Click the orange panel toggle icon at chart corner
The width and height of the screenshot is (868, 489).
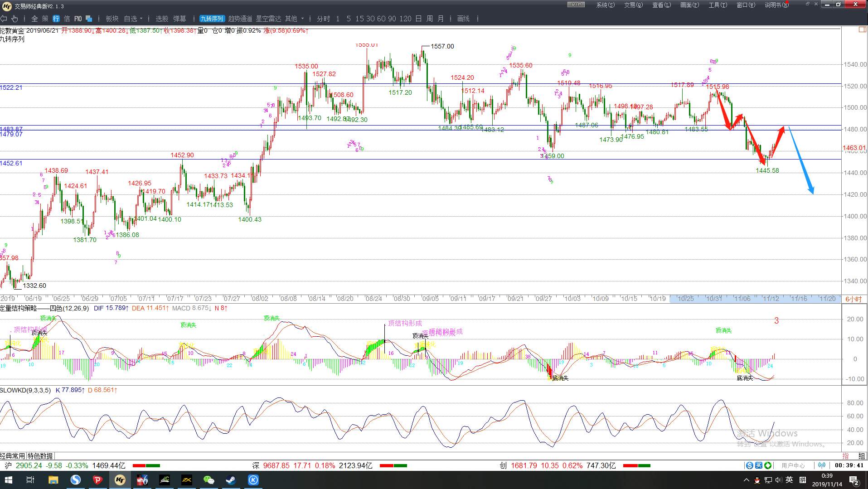862,30
